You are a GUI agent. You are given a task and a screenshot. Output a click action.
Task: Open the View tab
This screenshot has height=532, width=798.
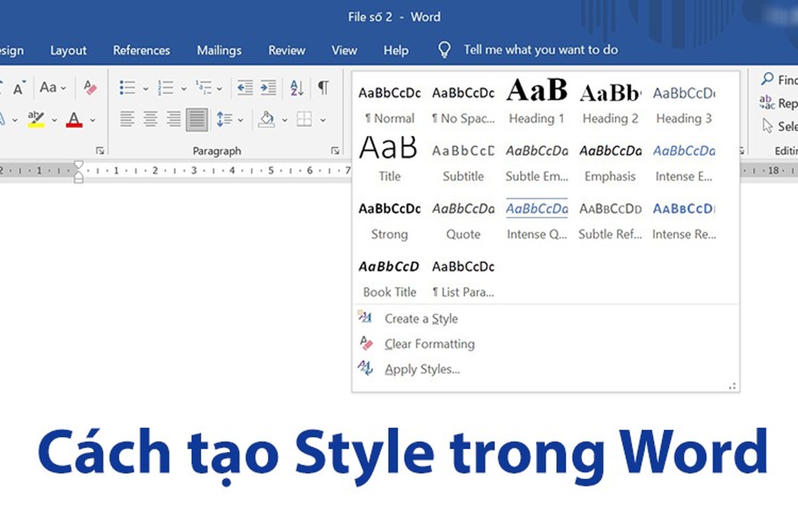(x=344, y=50)
